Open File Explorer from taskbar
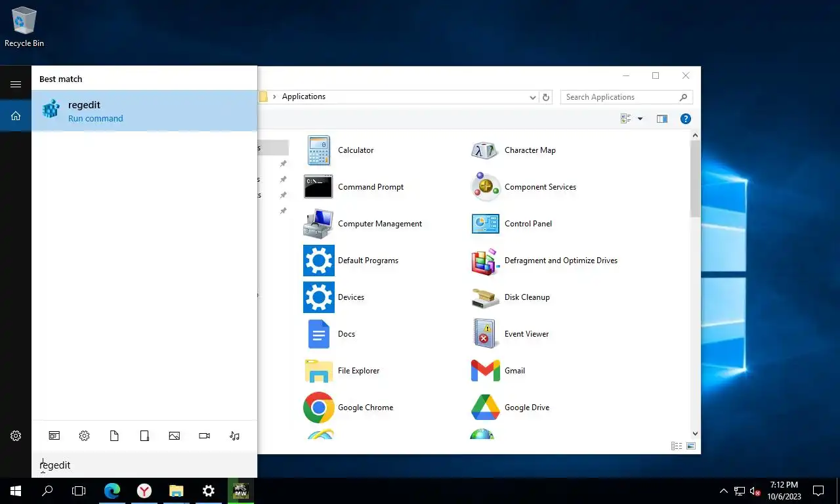Image resolution: width=840 pixels, height=504 pixels. click(x=176, y=491)
